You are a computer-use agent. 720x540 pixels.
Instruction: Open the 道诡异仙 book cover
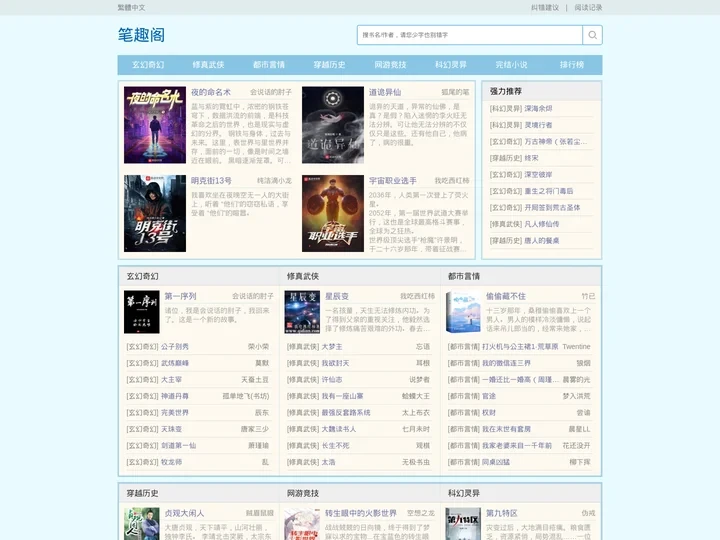click(333, 125)
